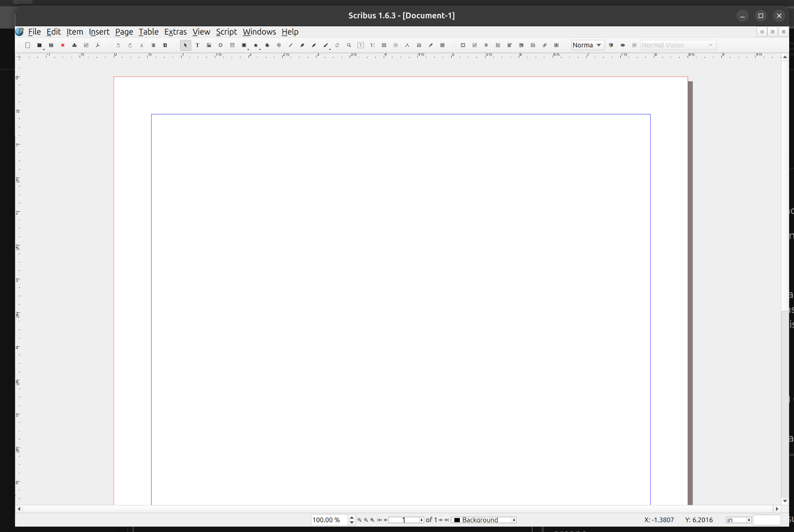
Task: Toggle Color Management icon in toolbar
Action: click(x=611, y=45)
